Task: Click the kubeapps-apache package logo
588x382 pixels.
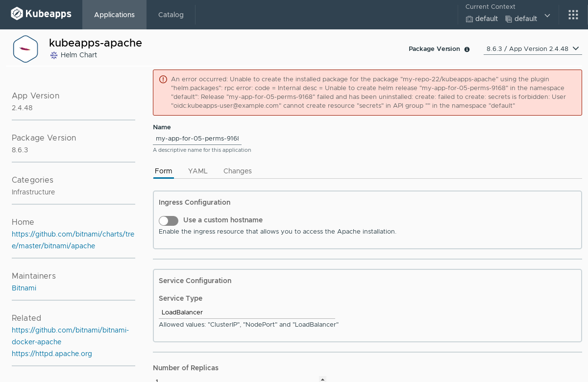Action: (25, 49)
